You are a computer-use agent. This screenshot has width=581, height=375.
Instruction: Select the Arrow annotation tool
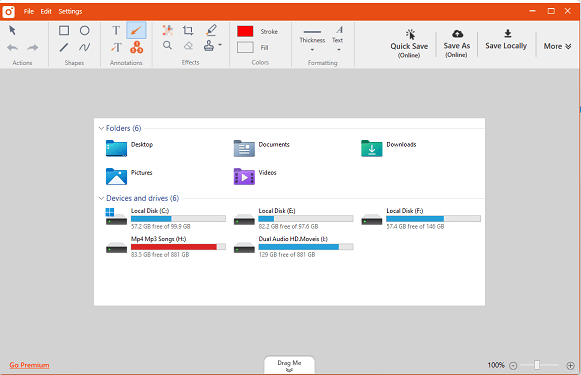click(136, 30)
